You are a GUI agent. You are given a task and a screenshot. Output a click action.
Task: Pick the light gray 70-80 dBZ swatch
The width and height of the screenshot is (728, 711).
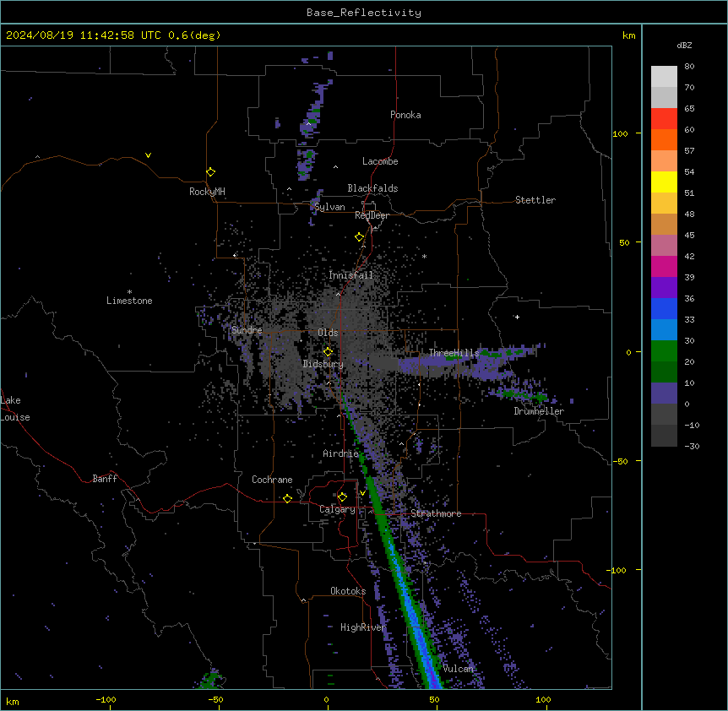click(x=664, y=77)
